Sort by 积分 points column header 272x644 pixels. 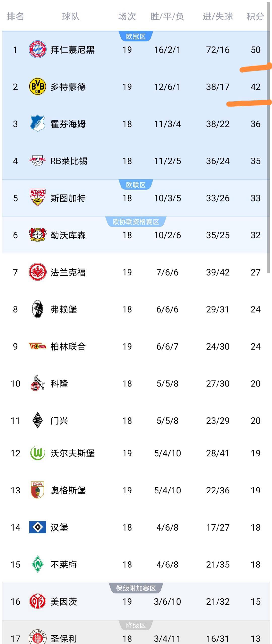(x=255, y=17)
